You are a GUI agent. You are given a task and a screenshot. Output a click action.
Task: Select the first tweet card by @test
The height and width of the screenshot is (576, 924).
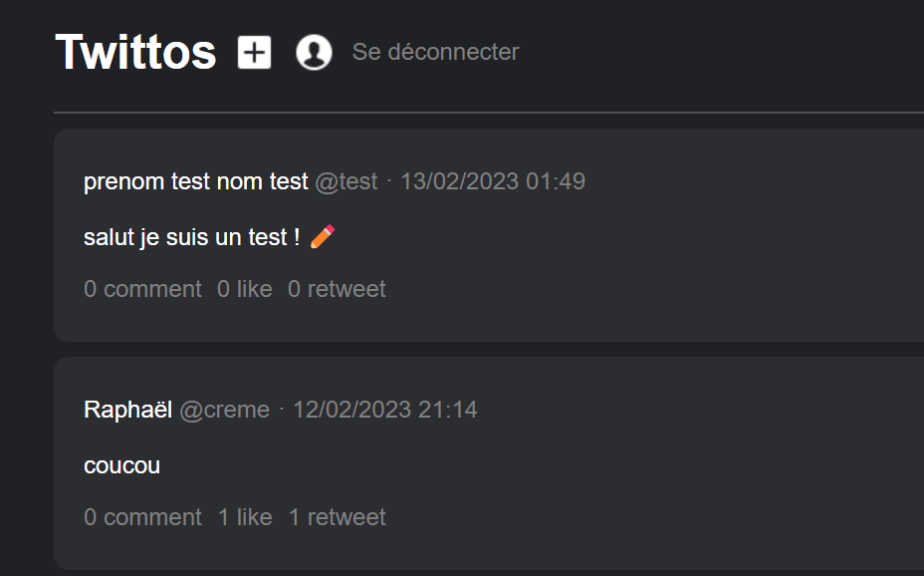coord(647,235)
